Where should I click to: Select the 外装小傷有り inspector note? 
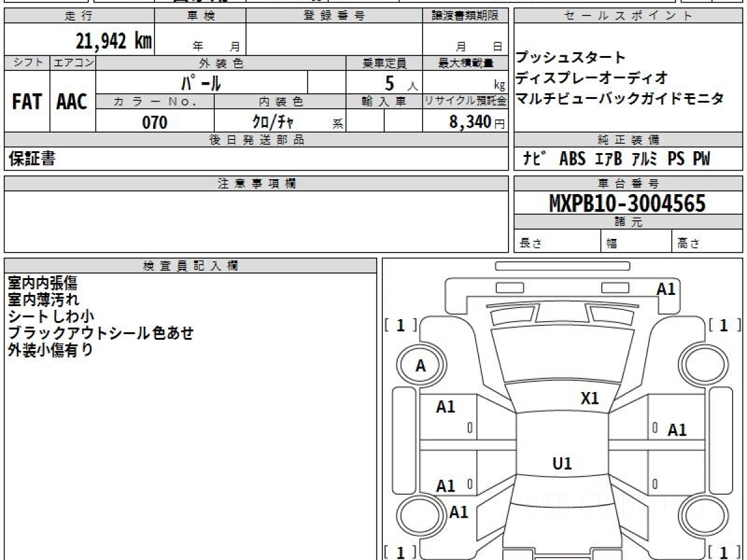pyautogui.click(x=51, y=350)
